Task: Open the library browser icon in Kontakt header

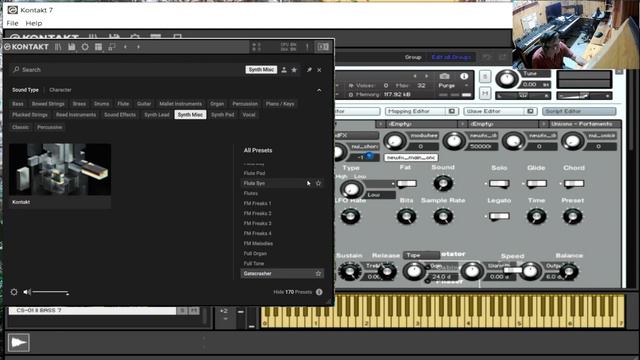Action: pos(58,47)
